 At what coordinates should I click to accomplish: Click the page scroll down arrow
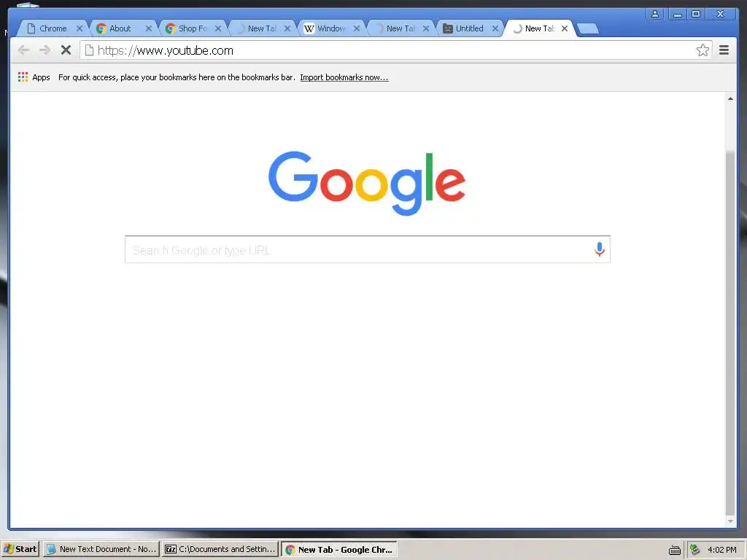[x=729, y=521]
